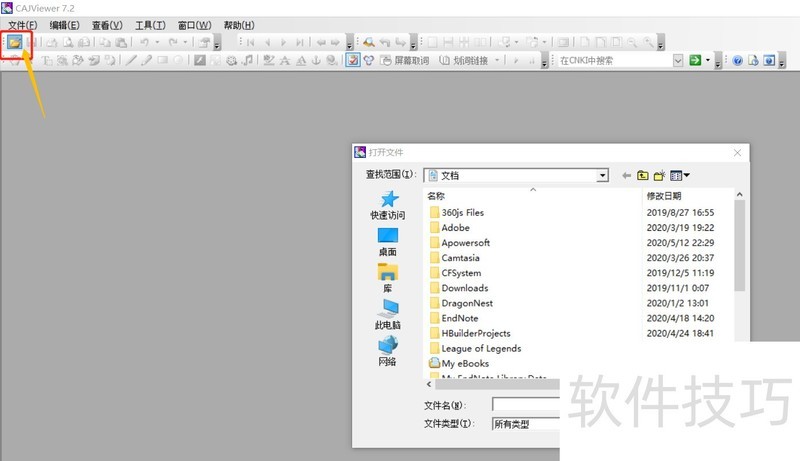The image size is (800, 461).
Task: Select the Downloads folder in list
Action: coord(464,288)
